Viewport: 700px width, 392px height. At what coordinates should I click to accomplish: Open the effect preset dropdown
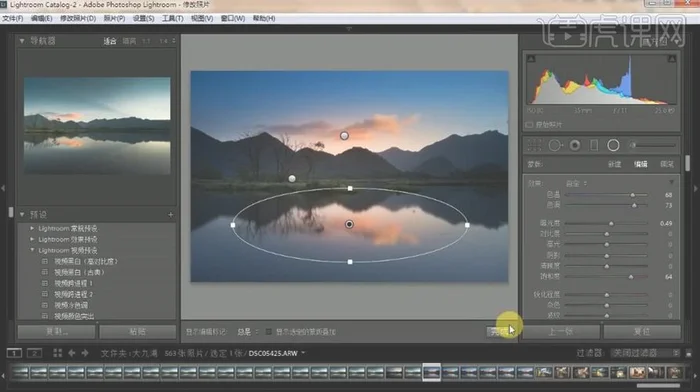(x=576, y=183)
